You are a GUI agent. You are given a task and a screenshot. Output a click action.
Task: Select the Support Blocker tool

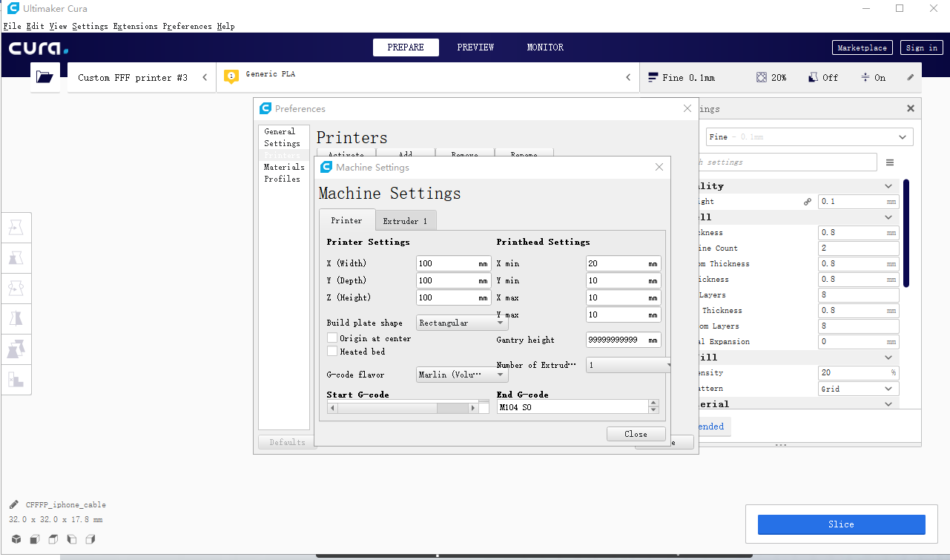point(16,380)
